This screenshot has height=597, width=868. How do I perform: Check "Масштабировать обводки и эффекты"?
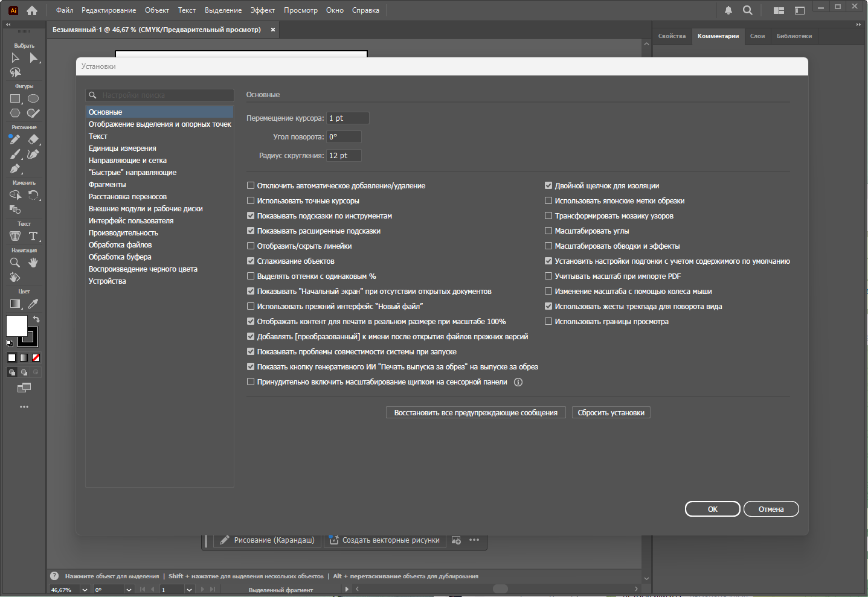click(548, 246)
